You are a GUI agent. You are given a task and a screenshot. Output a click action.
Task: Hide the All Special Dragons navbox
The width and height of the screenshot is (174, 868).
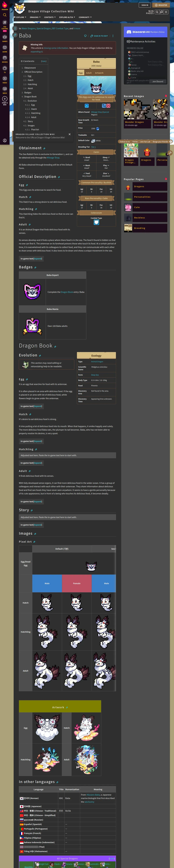click(x=112, y=859)
